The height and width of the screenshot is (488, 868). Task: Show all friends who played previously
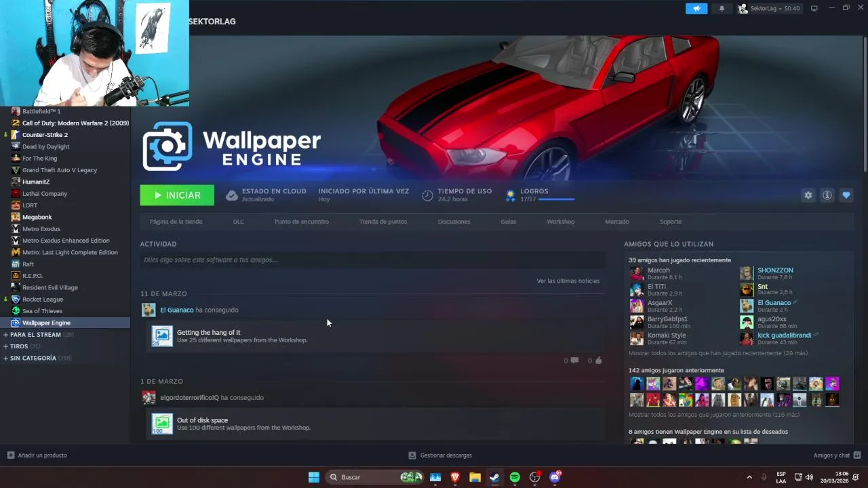(x=714, y=415)
